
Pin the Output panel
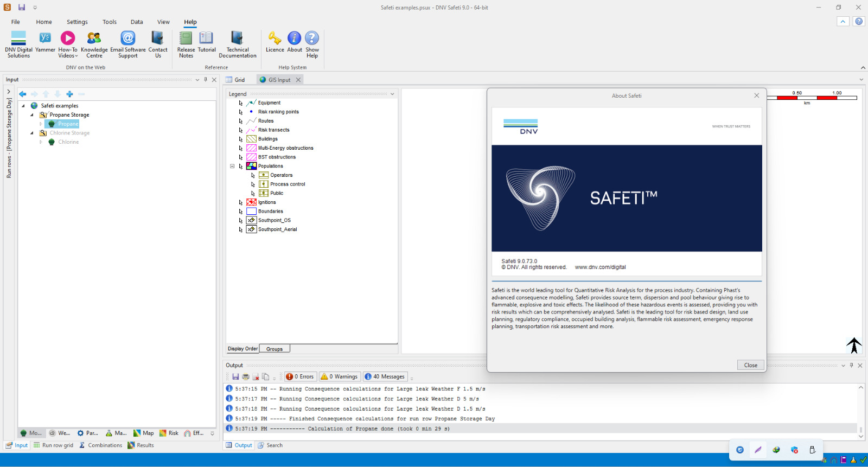852,365
